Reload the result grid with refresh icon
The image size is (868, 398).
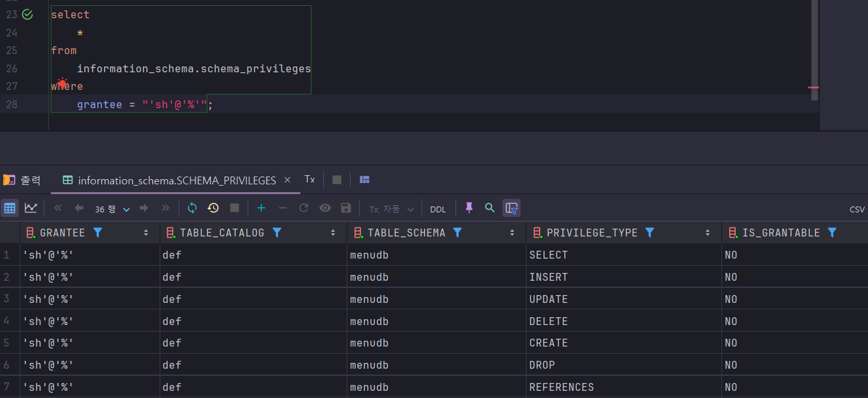pyautogui.click(x=192, y=208)
